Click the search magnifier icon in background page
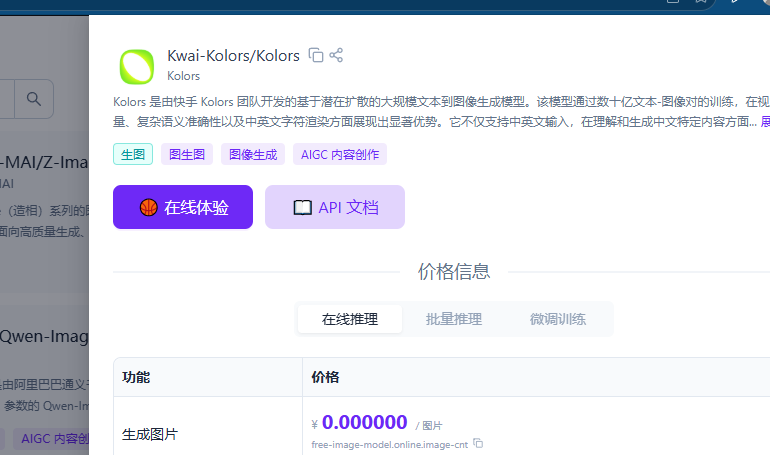Image resolution: width=770 pixels, height=455 pixels. pyautogui.click(x=34, y=99)
